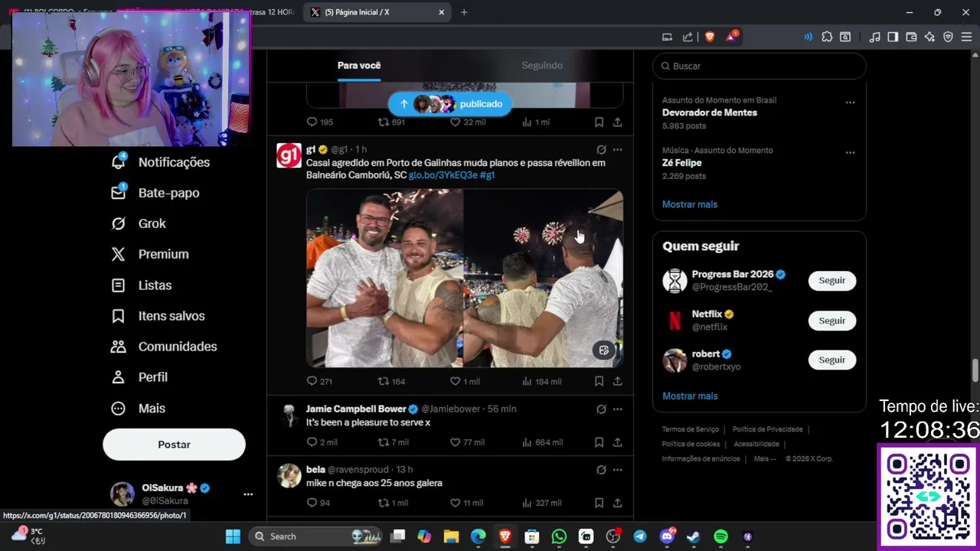Follow robert with Seguir button
Image resolution: width=980 pixels, height=551 pixels.
click(x=832, y=360)
